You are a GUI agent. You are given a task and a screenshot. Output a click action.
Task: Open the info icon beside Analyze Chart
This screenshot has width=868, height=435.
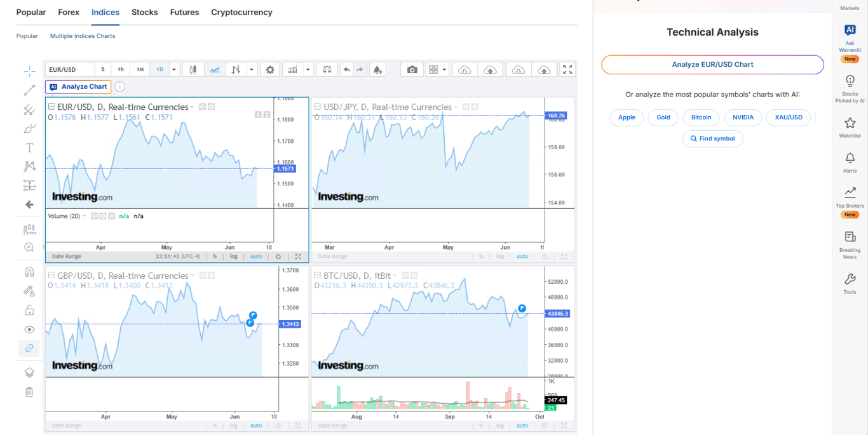119,87
